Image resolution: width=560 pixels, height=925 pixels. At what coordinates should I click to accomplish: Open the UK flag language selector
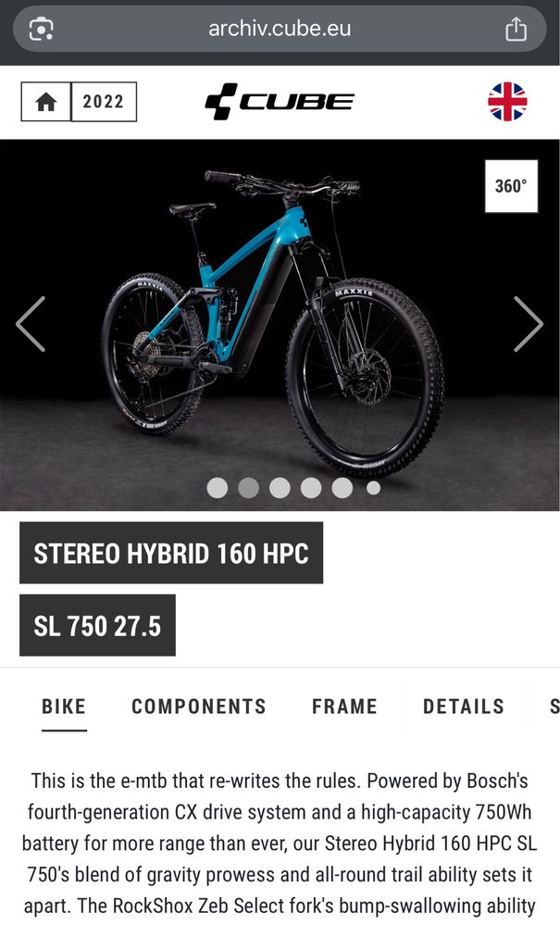tap(507, 102)
